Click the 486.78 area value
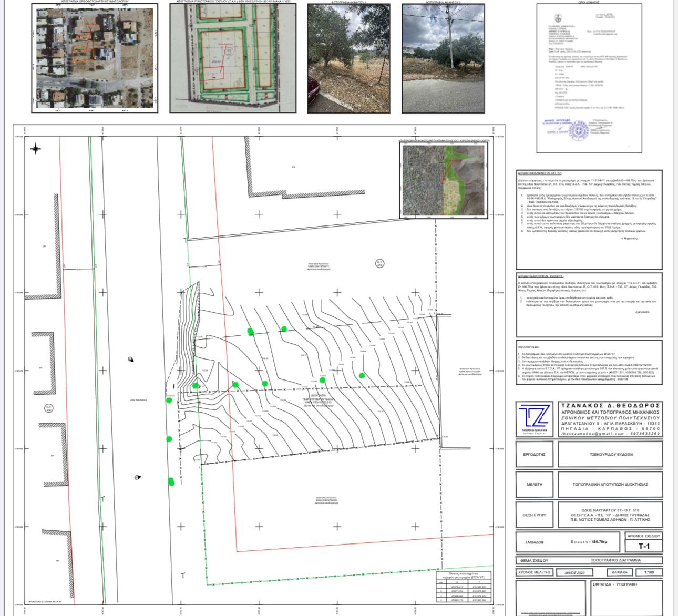 point(600,541)
